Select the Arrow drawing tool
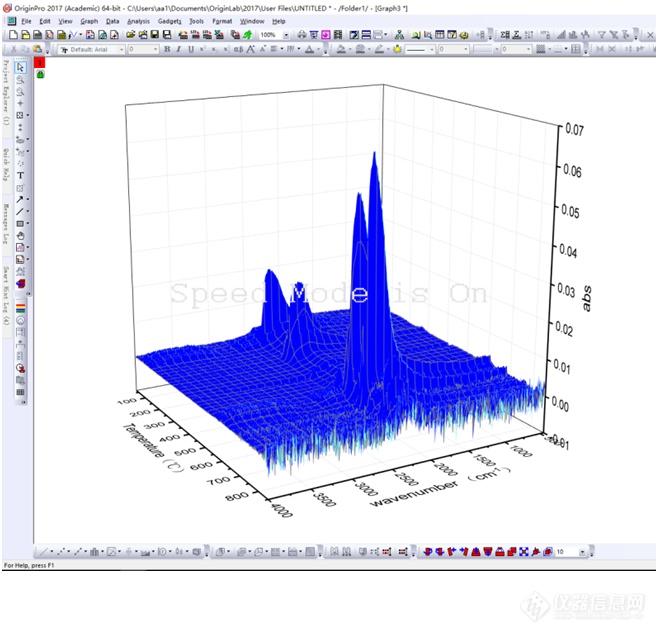 tap(20, 199)
